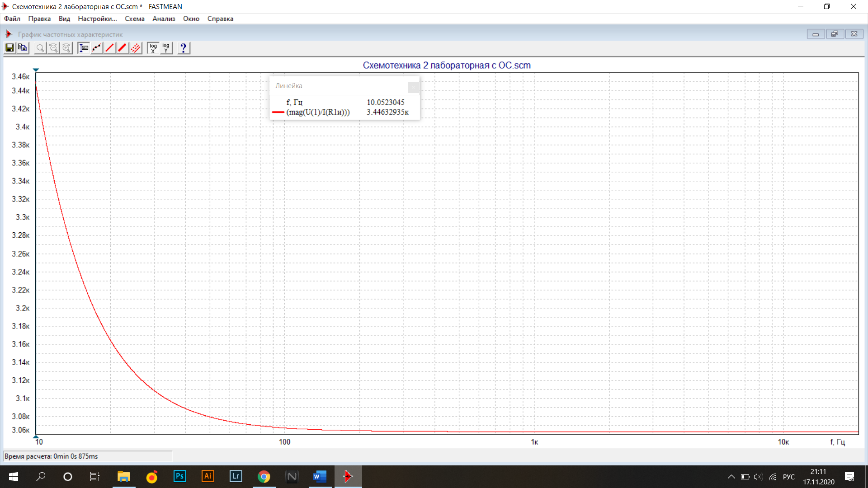Click the ruler marker at bottom axis
Viewport: 868px width, 488px height.
click(36, 437)
